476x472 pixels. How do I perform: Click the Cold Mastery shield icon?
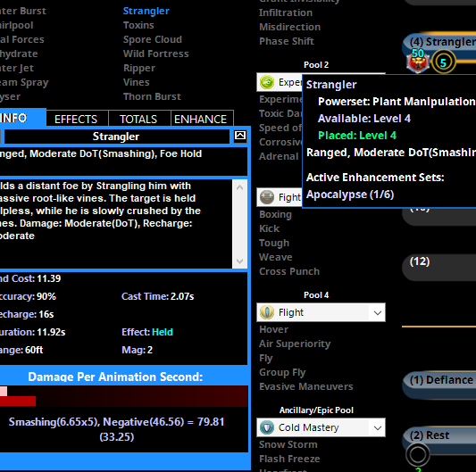[x=267, y=427]
